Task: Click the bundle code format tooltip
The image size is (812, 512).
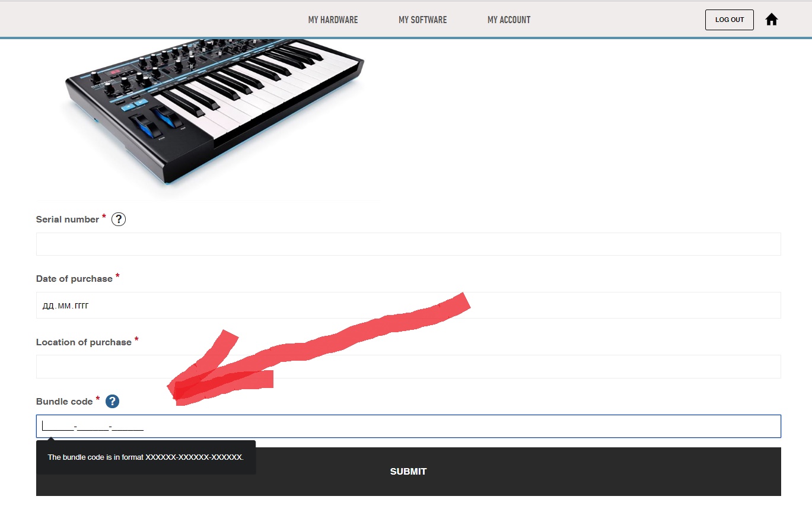Action: (x=146, y=457)
